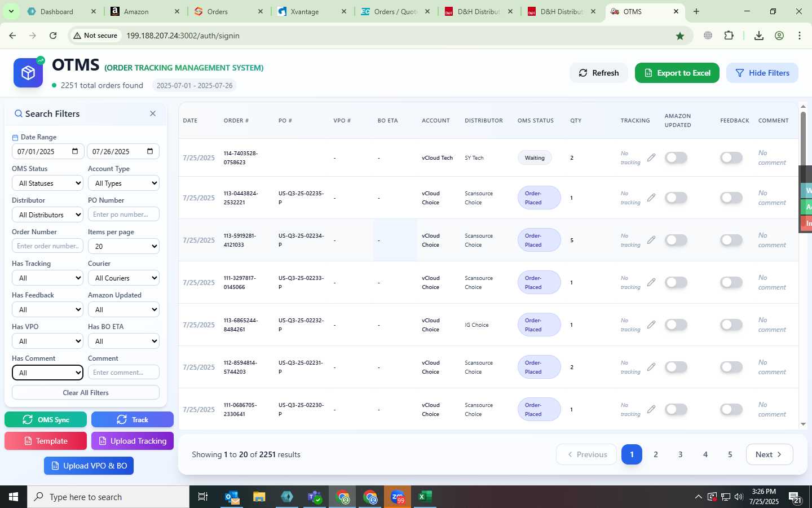Image resolution: width=812 pixels, height=508 pixels.
Task: Open Chrome three-dot menu
Action: (800, 36)
